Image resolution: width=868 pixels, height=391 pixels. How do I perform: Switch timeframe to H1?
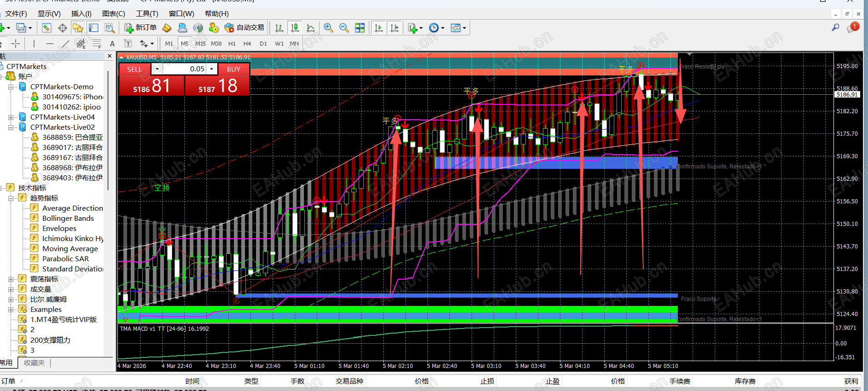coord(232,44)
